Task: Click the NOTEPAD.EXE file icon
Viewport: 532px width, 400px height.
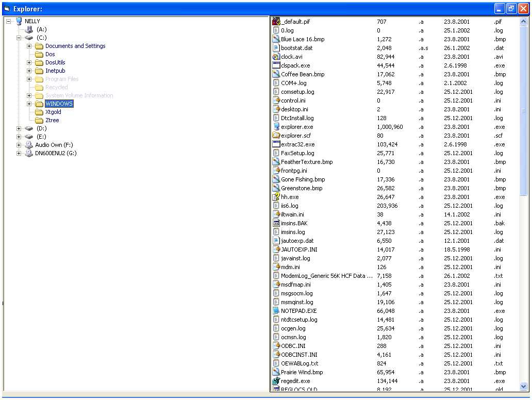Action: [276, 311]
